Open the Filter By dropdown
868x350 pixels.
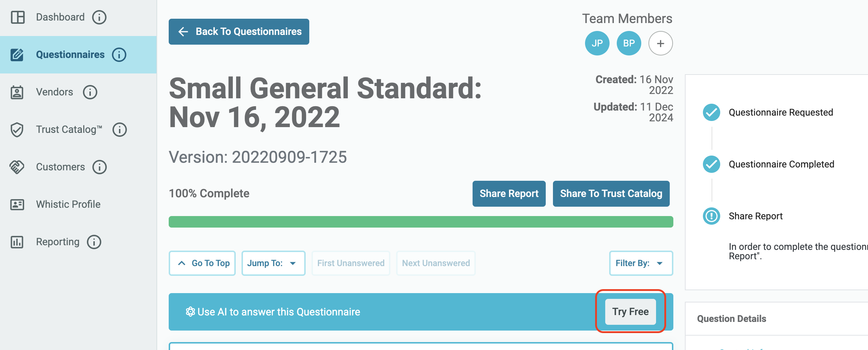[641, 263]
